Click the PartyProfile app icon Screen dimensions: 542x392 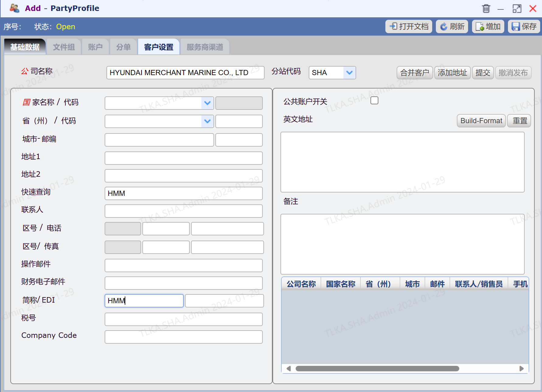(14, 8)
